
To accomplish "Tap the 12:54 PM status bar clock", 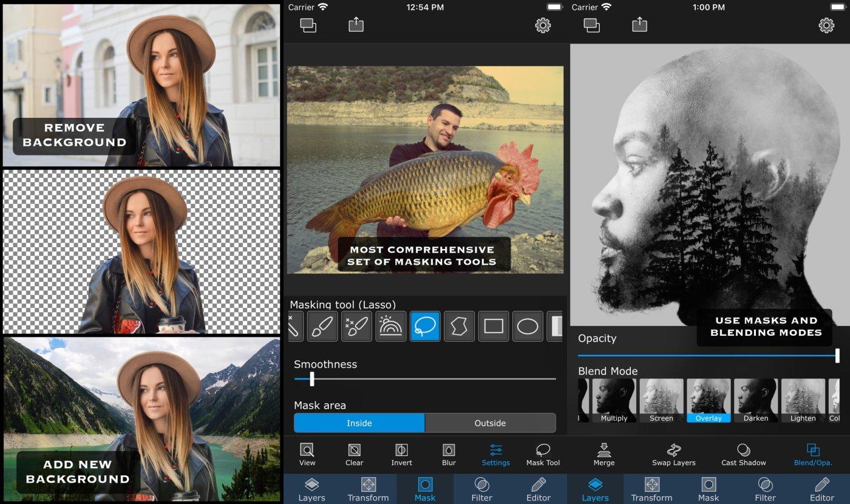I will click(x=425, y=7).
